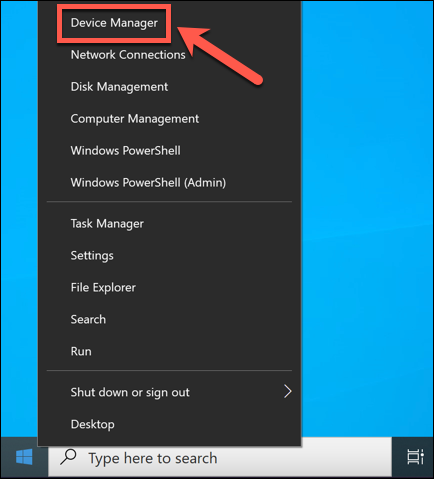Screen dimensions: 434x479
Task: Open Disk Management
Action: [119, 87]
